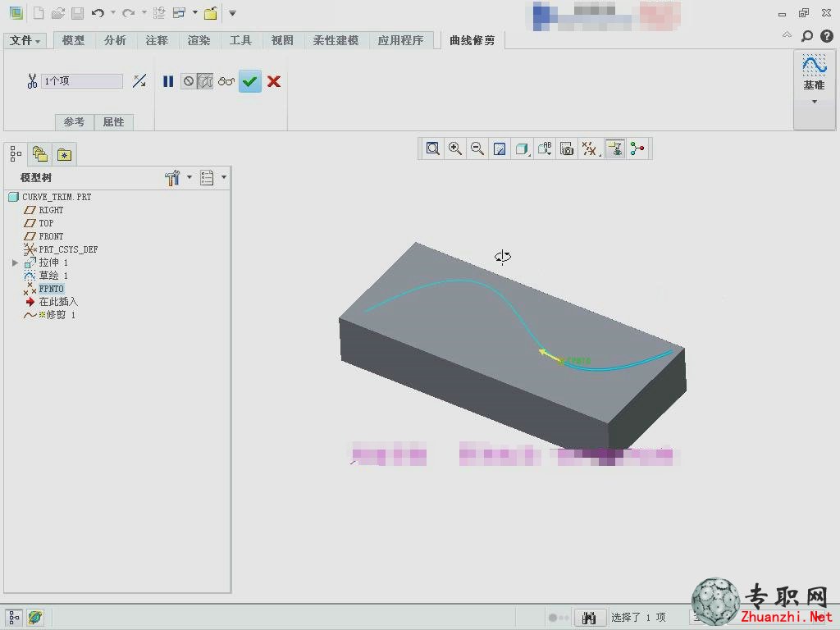Open the Saved Orientations icon
Viewport: 840px width, 630px height.
545,148
